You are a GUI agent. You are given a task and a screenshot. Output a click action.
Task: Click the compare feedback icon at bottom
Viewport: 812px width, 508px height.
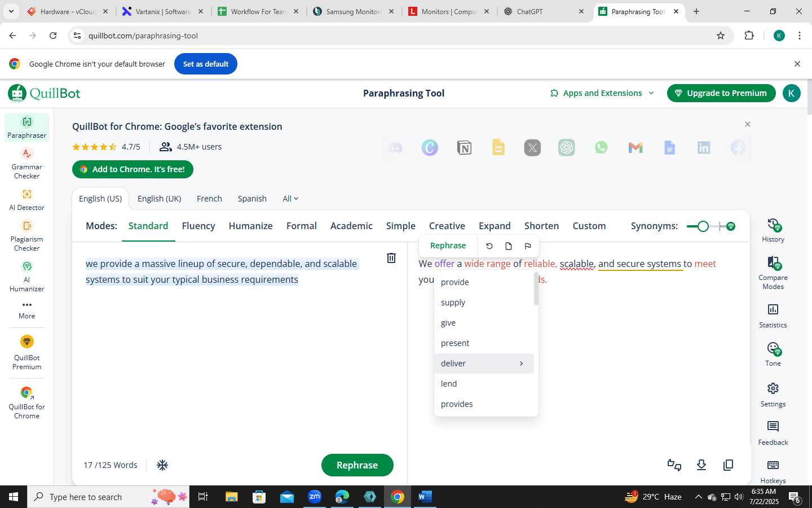pyautogui.click(x=674, y=465)
